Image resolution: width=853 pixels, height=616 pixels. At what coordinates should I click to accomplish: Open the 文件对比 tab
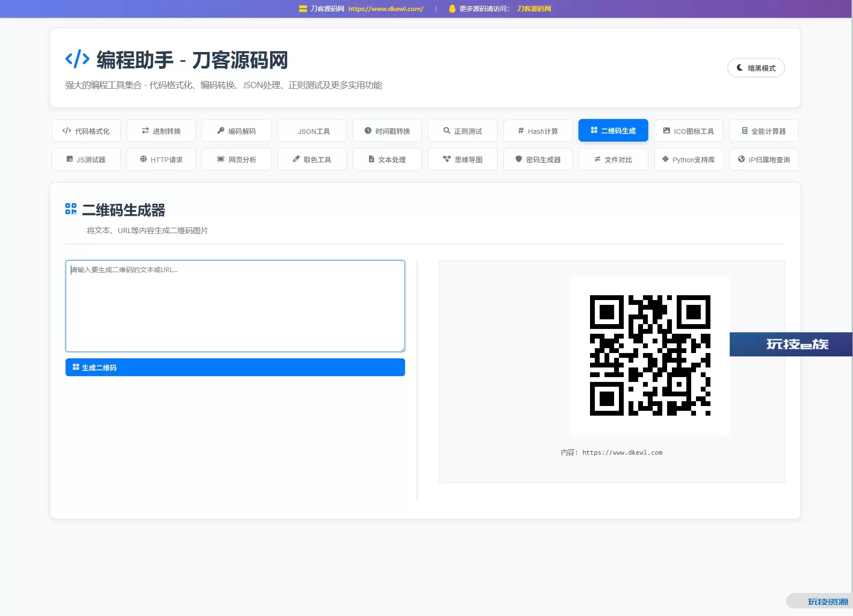(613, 159)
